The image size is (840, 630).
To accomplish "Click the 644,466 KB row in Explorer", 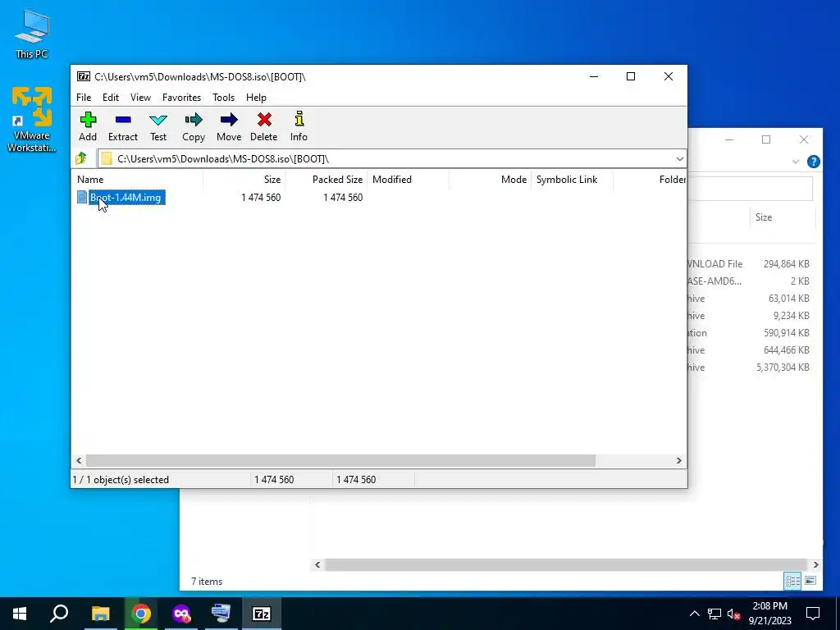I will [750, 349].
